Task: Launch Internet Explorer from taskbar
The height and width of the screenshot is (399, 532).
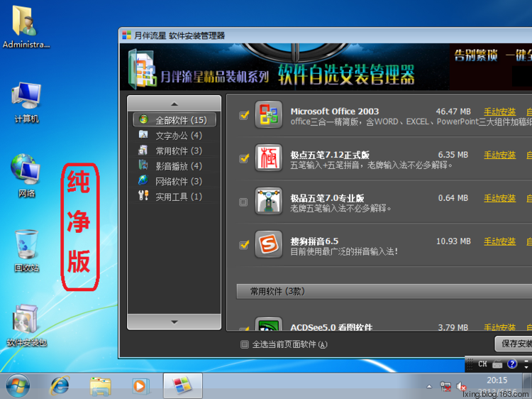Action: (x=60, y=386)
